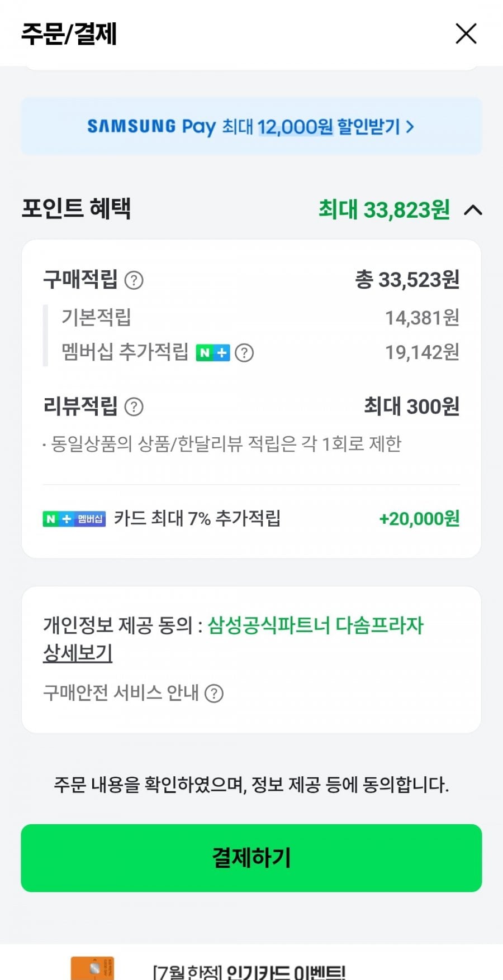
Task: Collapse the 포인트 혜택 section chevron
Action: [x=473, y=210]
